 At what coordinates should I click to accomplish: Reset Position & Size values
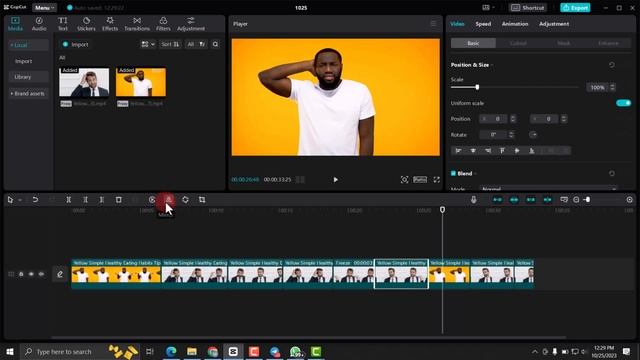[611, 65]
